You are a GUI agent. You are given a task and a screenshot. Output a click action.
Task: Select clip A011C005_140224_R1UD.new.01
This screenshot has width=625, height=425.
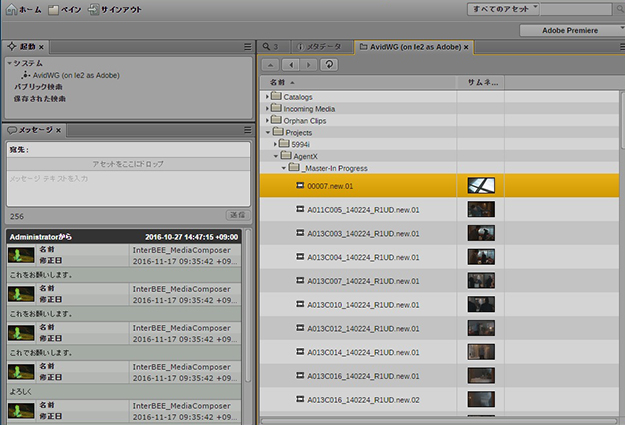point(439,210)
